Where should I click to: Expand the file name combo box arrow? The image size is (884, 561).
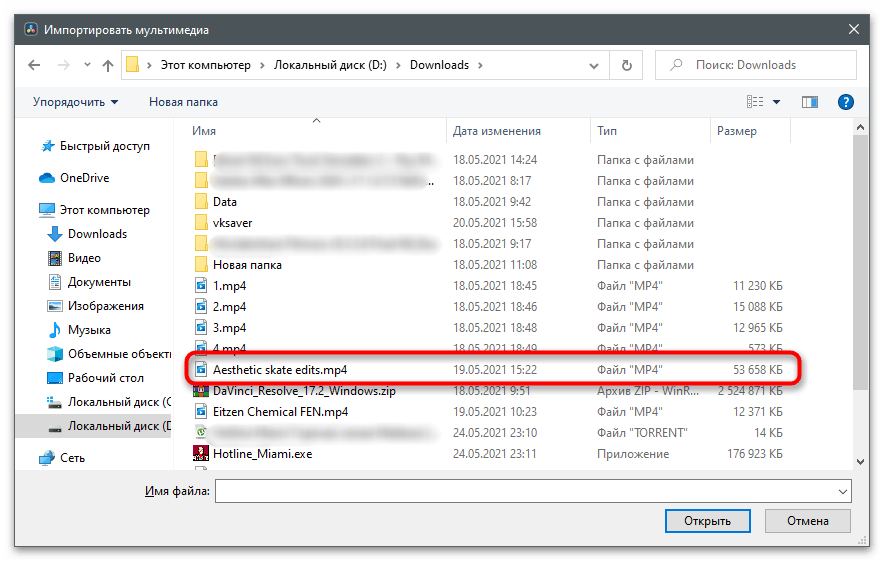(842, 491)
